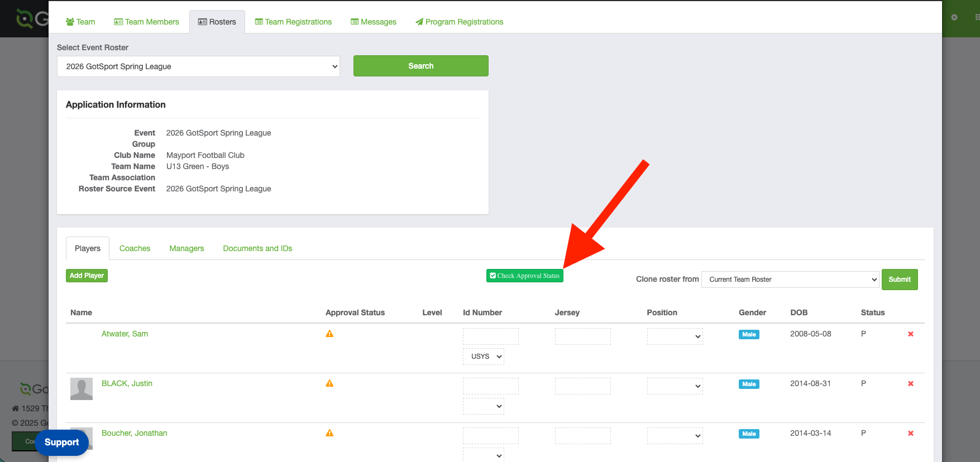Click BLACK, Justin's profile photo placeholder
The height and width of the screenshot is (462, 980).
click(x=82, y=389)
